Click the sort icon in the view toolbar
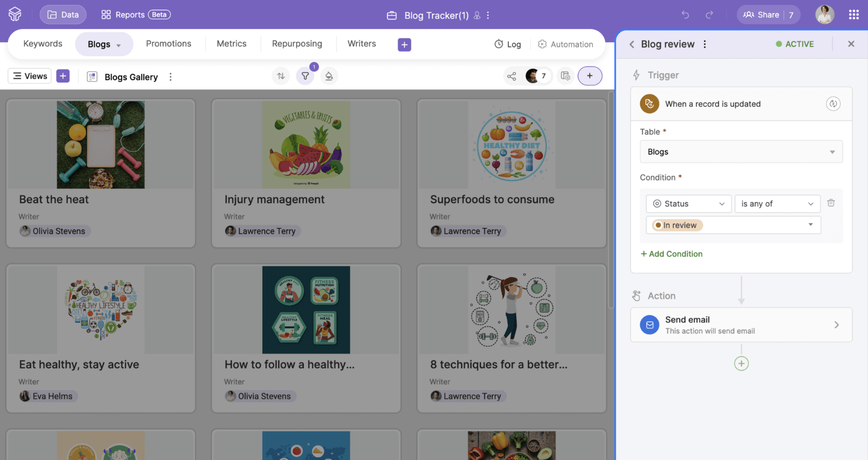 (281, 76)
